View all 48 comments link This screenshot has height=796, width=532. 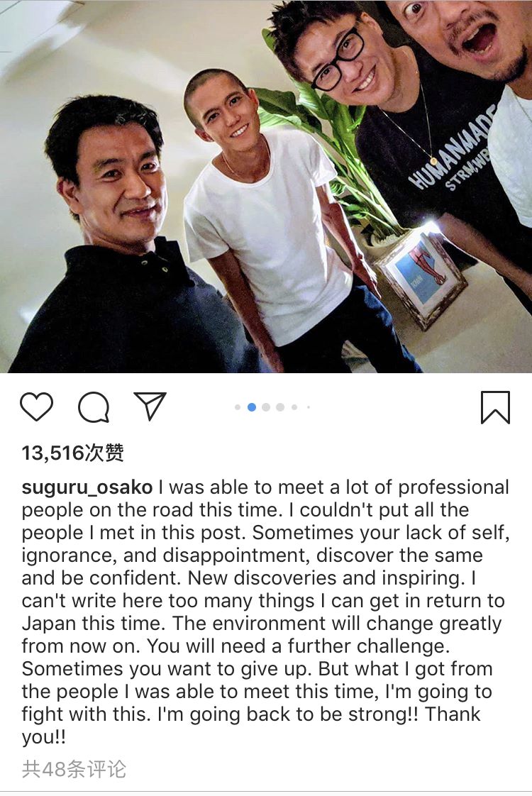tap(74, 769)
